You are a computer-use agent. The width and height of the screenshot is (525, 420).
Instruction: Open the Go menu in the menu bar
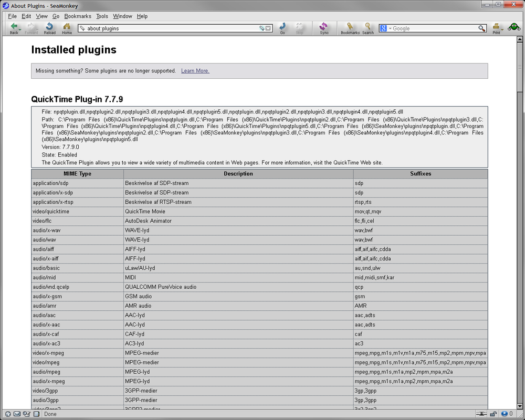point(56,16)
